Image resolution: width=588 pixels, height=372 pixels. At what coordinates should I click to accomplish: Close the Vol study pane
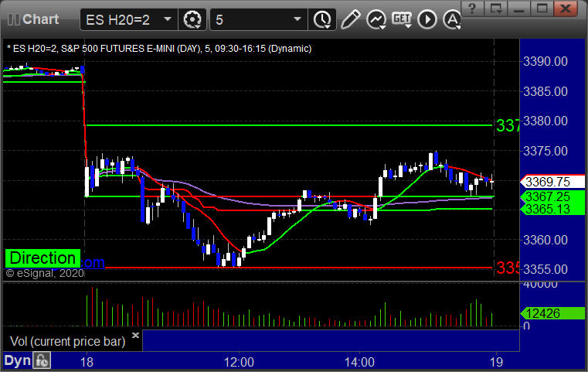pos(135,335)
